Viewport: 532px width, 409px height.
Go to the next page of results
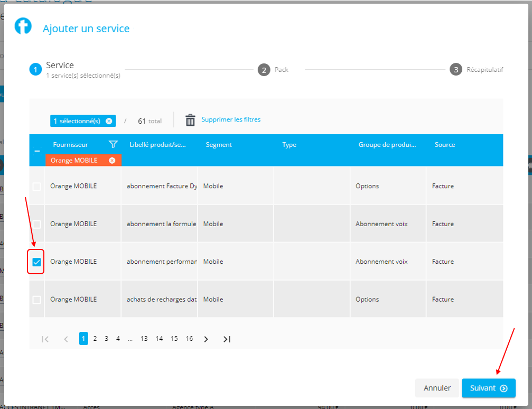pos(206,339)
